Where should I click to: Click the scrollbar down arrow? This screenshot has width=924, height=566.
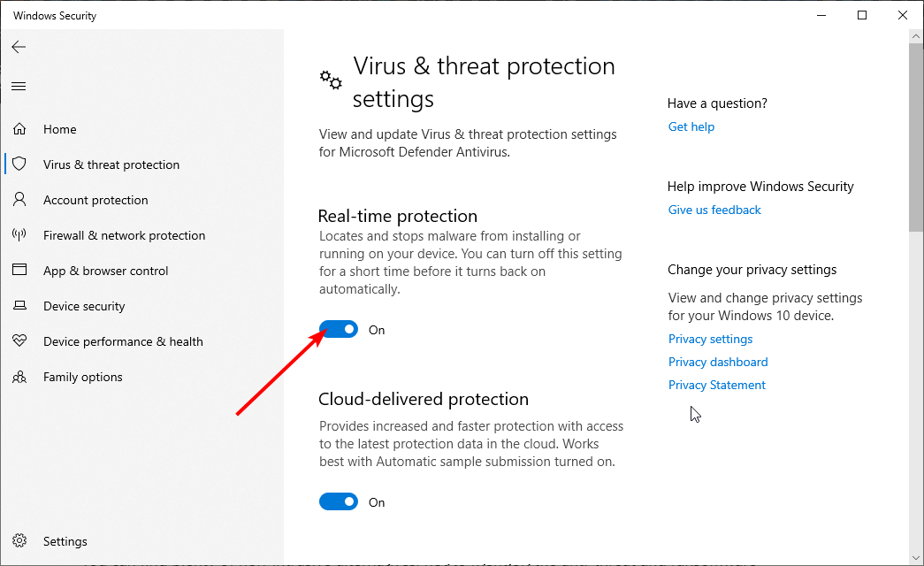[916, 558]
